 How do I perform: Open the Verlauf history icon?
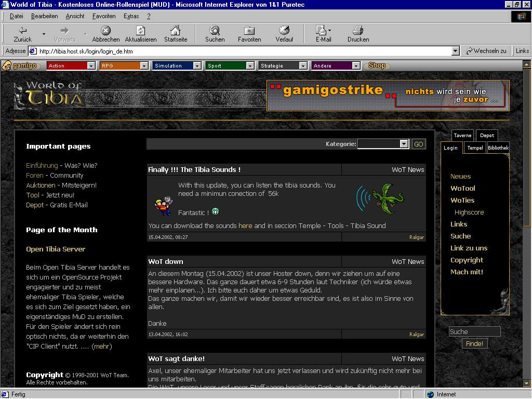point(284,31)
